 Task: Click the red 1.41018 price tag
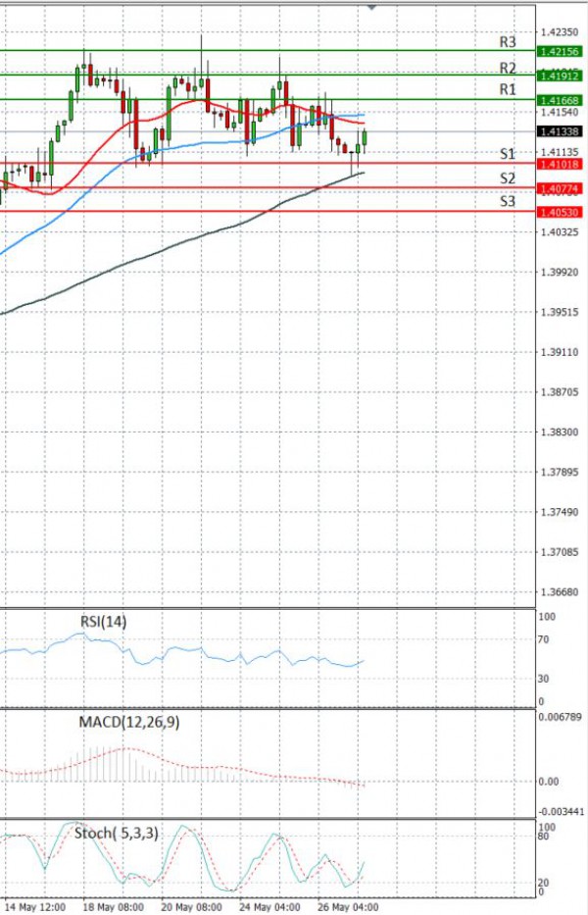[560, 165]
